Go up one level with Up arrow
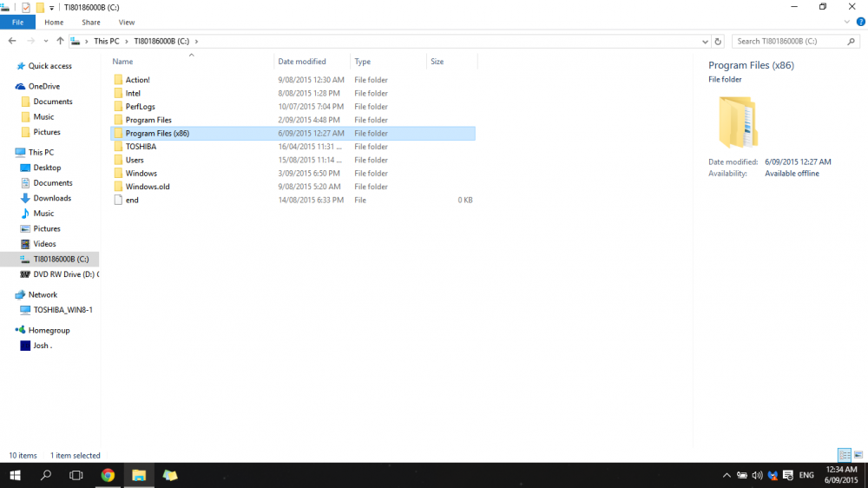868x488 pixels. click(60, 41)
